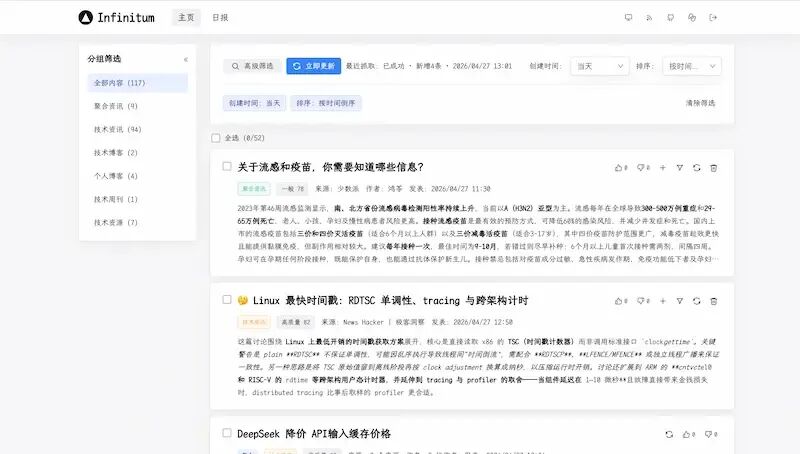This screenshot has width=800, height=454.
Task: Click the Infinitum brand name
Action: pos(126,17)
